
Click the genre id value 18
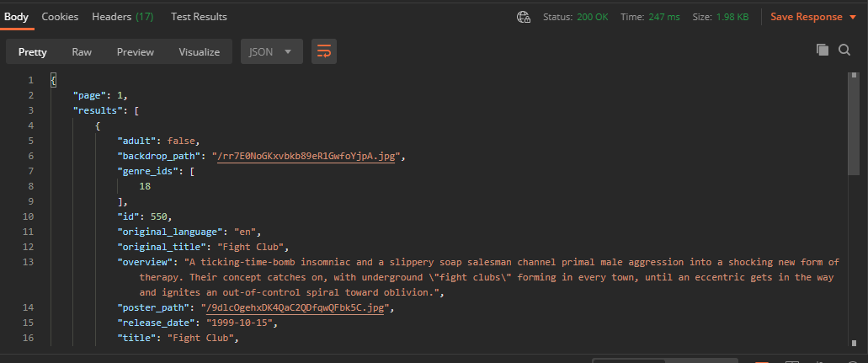pos(145,186)
